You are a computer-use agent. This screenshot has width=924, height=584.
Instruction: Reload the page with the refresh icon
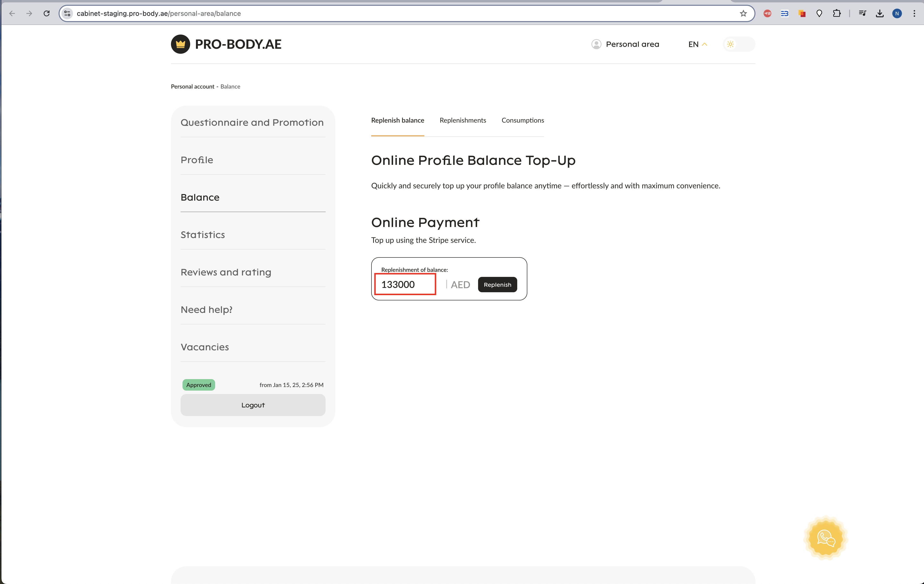(x=46, y=13)
